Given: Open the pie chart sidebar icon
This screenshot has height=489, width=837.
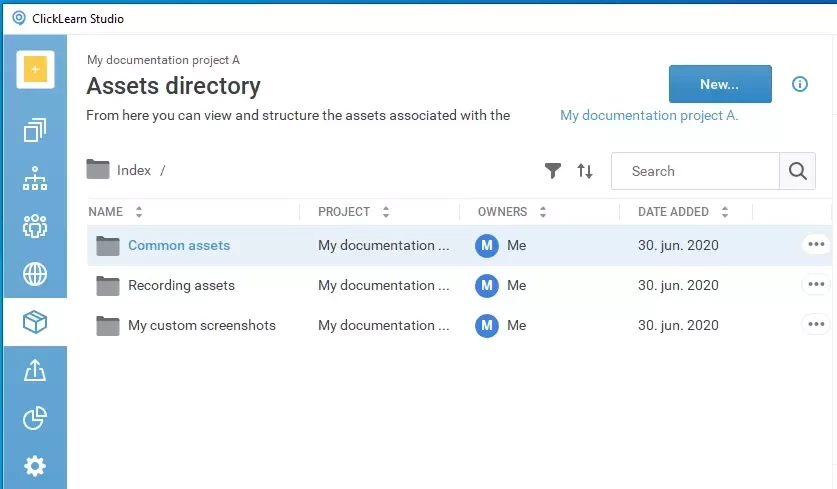Looking at the screenshot, I should pos(35,418).
